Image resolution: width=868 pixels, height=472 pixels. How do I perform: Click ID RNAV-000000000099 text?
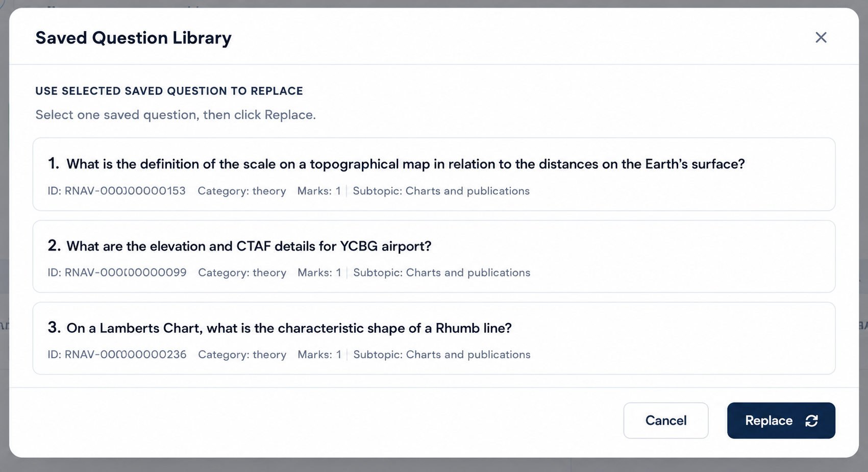117,272
